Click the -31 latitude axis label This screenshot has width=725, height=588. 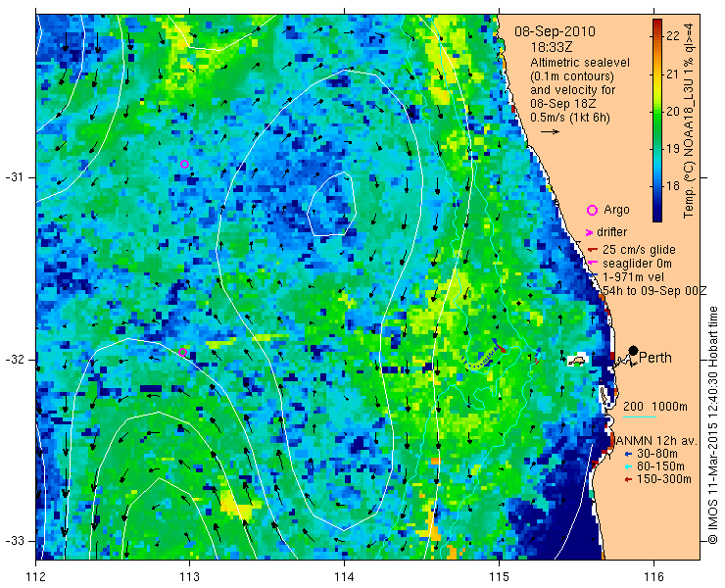14,177
